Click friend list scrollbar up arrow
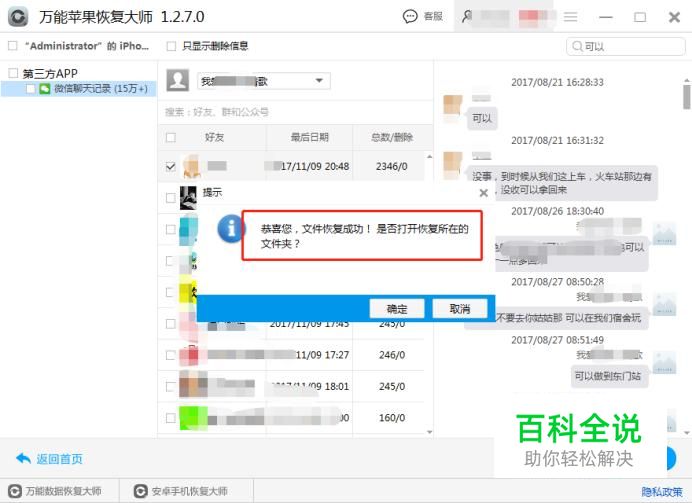Image resolution: width=692 pixels, height=503 pixels. [x=429, y=157]
